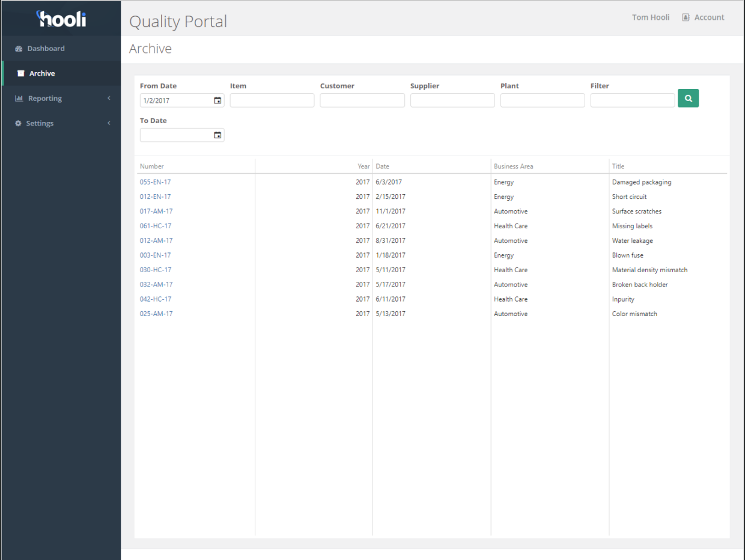Screen dimensions: 745x560
Task: Click the Supplier input field
Action: pos(452,100)
